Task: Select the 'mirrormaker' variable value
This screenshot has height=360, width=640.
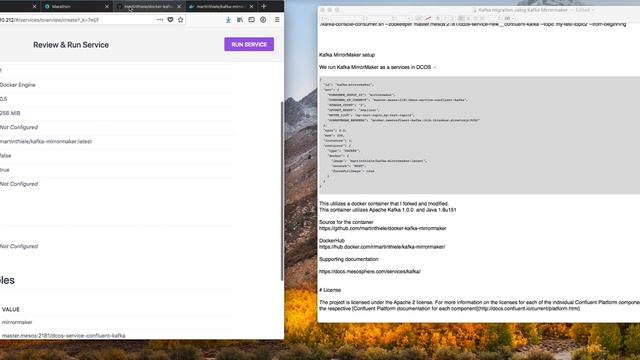Action: click(17, 322)
